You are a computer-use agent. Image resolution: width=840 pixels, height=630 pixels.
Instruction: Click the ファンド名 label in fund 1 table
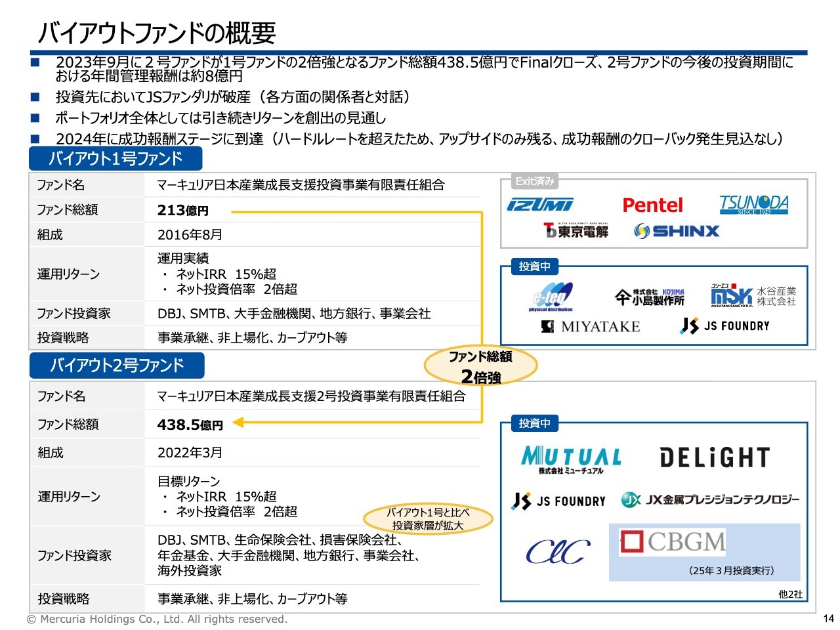[60, 185]
